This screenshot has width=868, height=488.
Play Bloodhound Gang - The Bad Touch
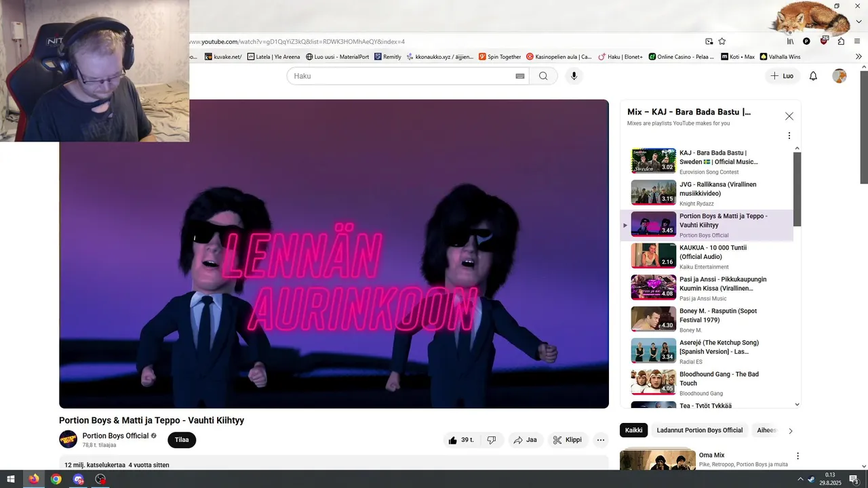(x=705, y=383)
